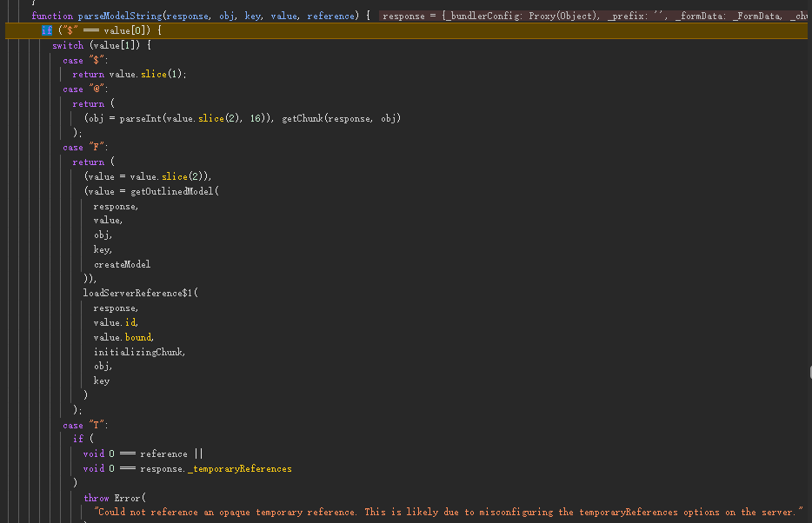Click the value.bound argument
812x523 pixels.
[x=123, y=337]
